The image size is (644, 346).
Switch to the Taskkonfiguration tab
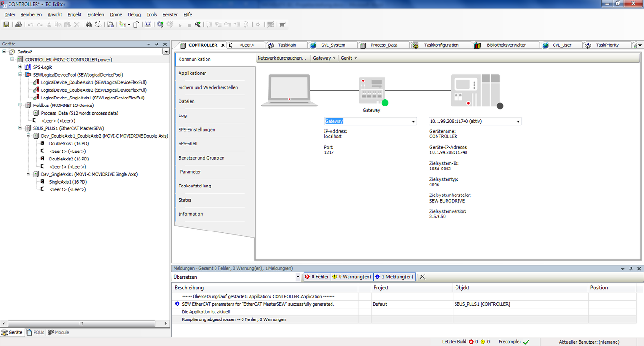[x=441, y=45]
